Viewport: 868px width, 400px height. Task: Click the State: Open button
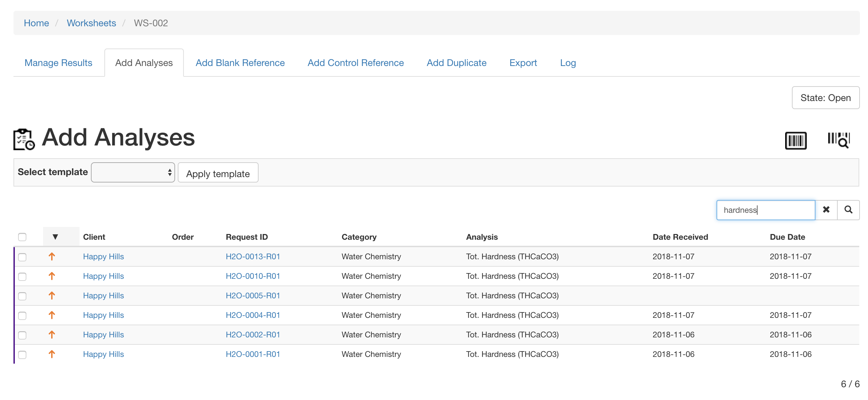click(826, 98)
